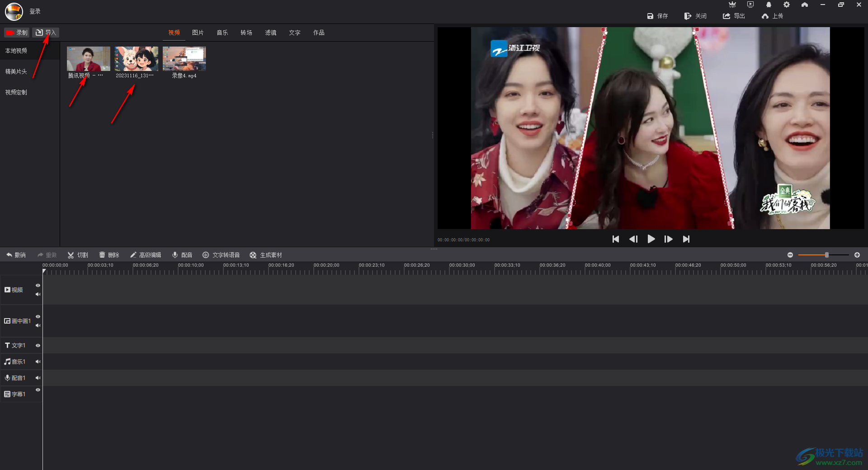Viewport: 868px width, 470px height.
Task: Play the preview video
Action: 651,239
